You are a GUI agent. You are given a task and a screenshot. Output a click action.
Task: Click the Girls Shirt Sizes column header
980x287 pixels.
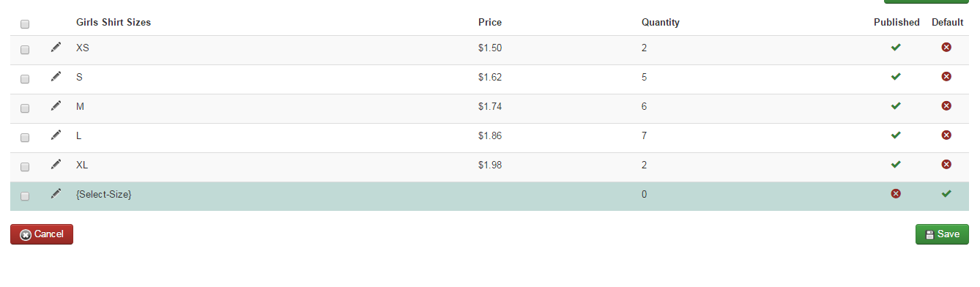tap(114, 22)
